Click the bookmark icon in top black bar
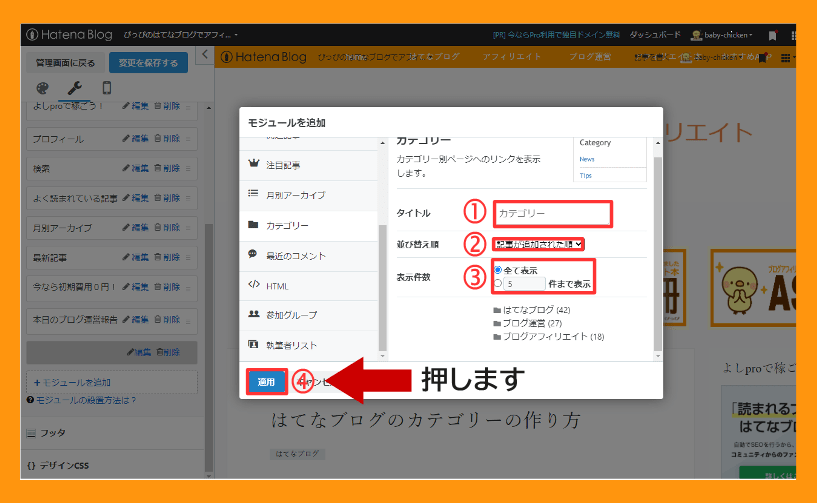Viewport: 817px width, 503px height. click(x=772, y=35)
